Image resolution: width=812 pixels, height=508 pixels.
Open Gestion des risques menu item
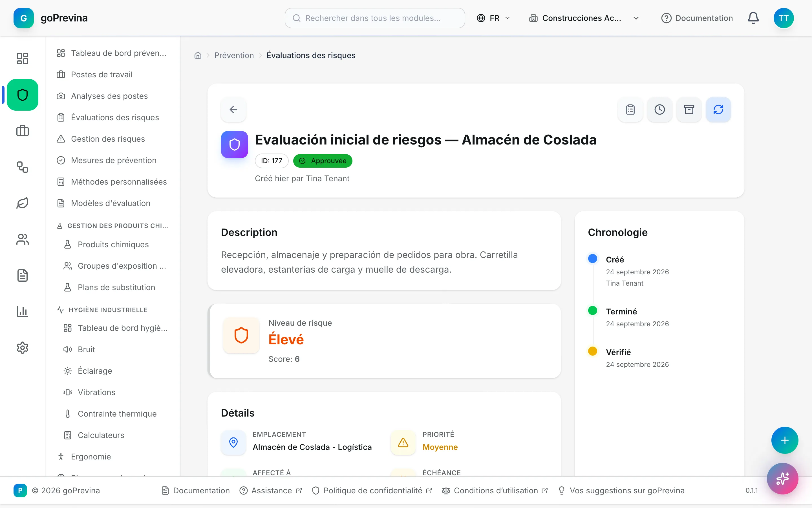click(x=113, y=139)
